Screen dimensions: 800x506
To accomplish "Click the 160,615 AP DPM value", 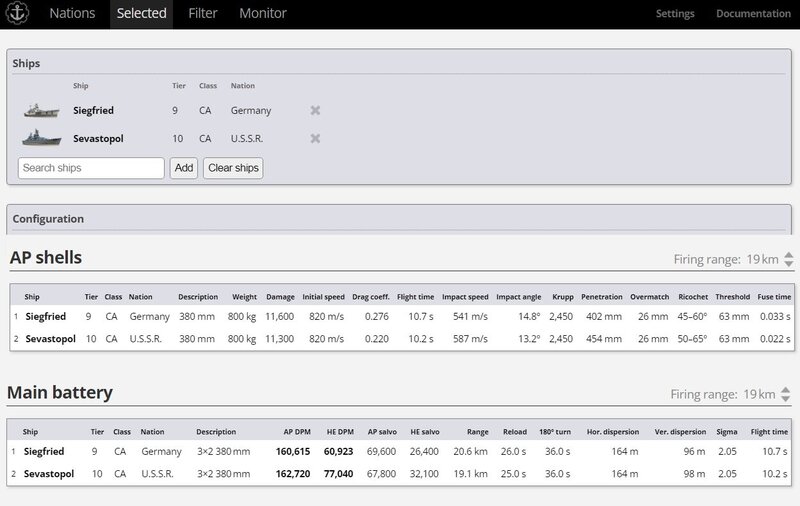I will tap(293, 451).
